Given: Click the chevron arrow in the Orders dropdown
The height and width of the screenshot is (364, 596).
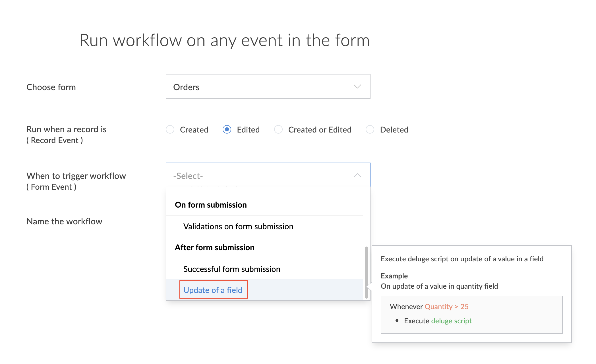Looking at the screenshot, I should pyautogui.click(x=357, y=86).
